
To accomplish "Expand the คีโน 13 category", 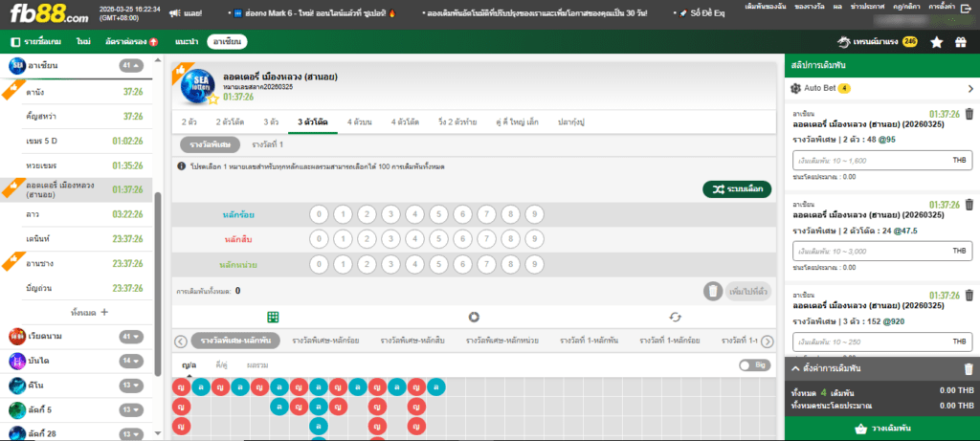I will point(131,386).
